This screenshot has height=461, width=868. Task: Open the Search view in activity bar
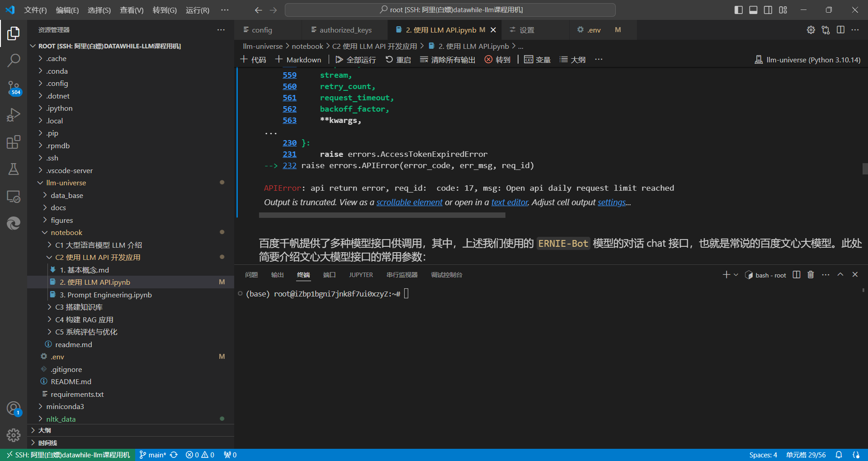coord(14,60)
